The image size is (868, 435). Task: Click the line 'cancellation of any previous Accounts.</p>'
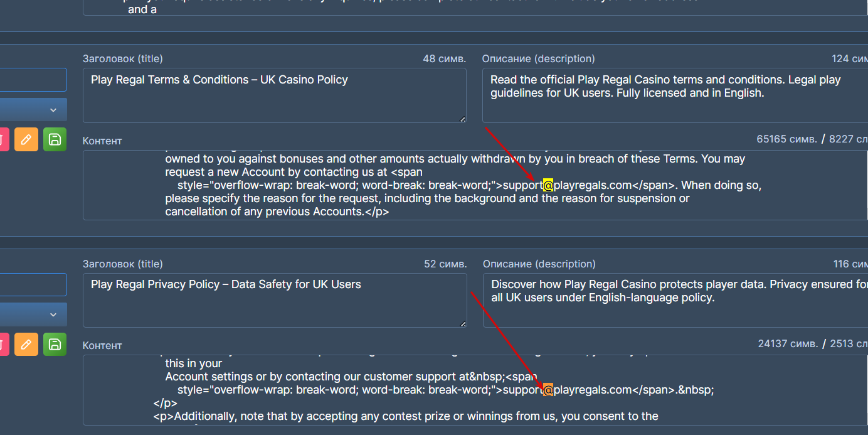[x=277, y=212]
